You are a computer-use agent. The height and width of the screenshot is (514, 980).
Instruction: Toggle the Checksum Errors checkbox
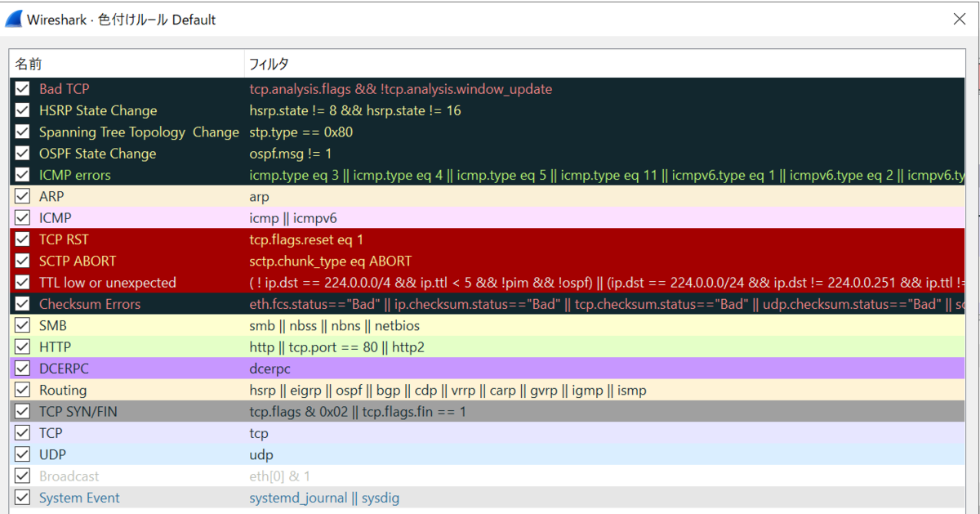click(22, 304)
